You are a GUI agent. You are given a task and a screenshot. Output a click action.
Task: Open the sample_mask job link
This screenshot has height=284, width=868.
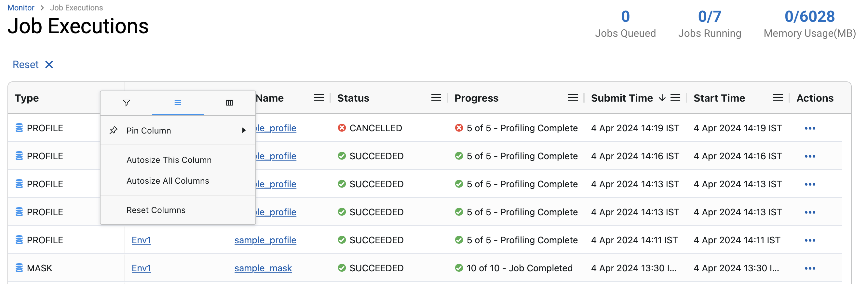[263, 268]
